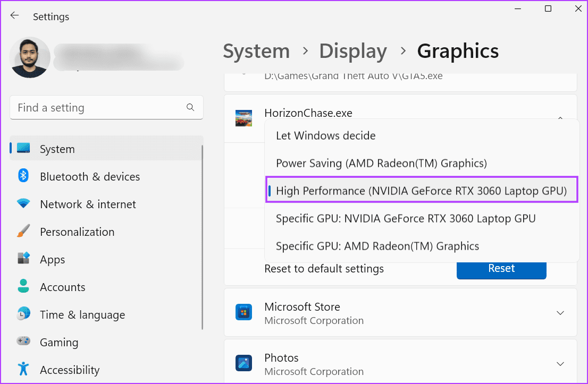Open Personalization settings

click(x=106, y=232)
